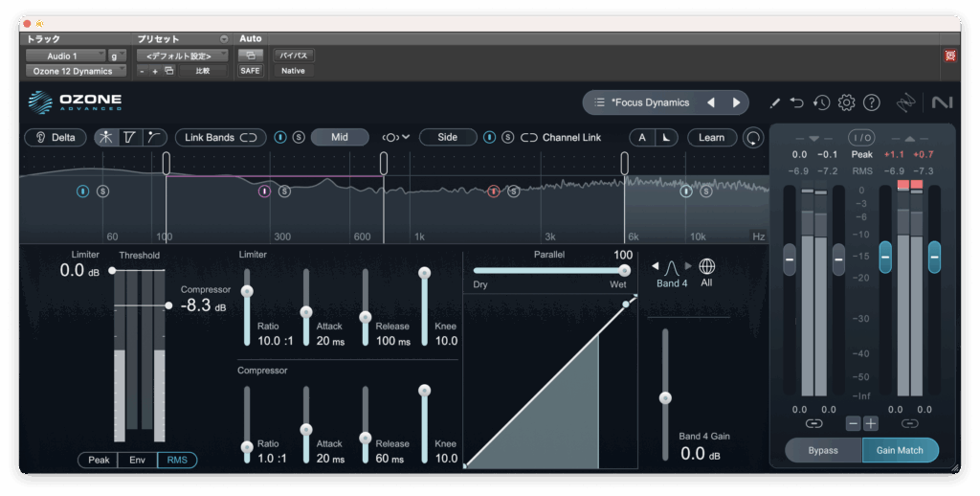Turn off Gain Match
Image resolution: width=980 pixels, height=496 pixels.
coord(900,450)
